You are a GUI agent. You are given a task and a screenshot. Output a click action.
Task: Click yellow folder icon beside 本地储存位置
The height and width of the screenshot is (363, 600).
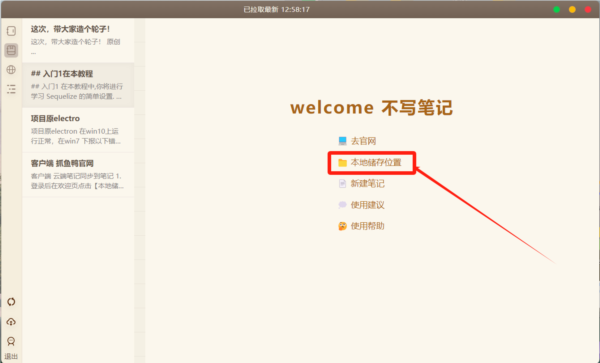[x=342, y=163]
